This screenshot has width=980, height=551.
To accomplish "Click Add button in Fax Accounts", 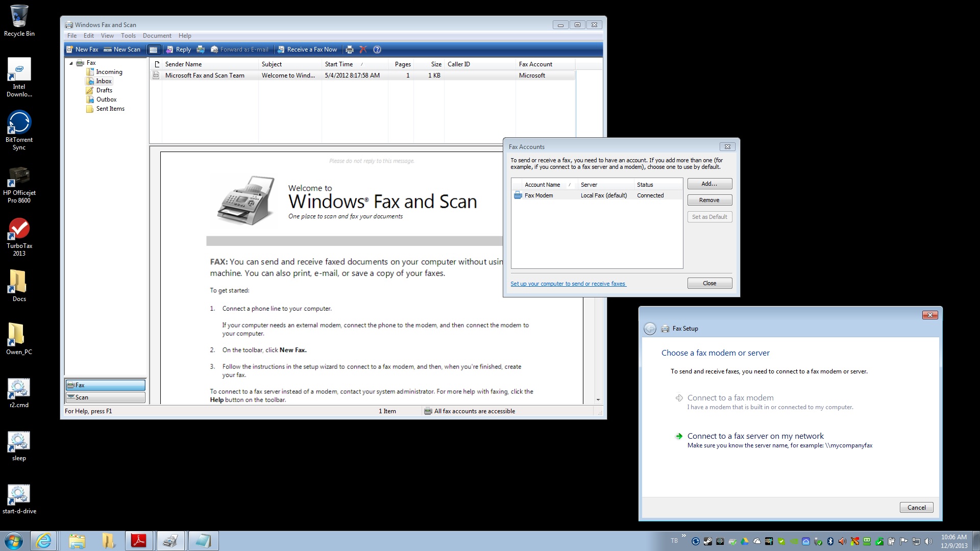I will tap(709, 184).
